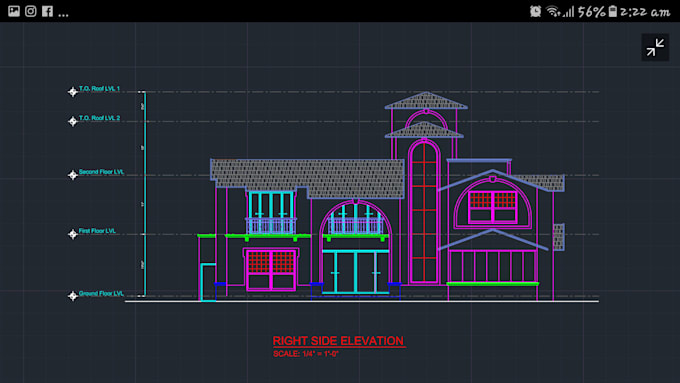Select the SCALE: 1/4" = 1'-0" text

pyautogui.click(x=306, y=354)
